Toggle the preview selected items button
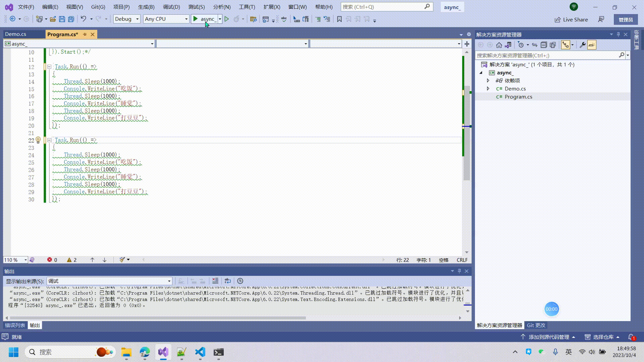Viewport: 644px width, 362px height. click(592, 45)
